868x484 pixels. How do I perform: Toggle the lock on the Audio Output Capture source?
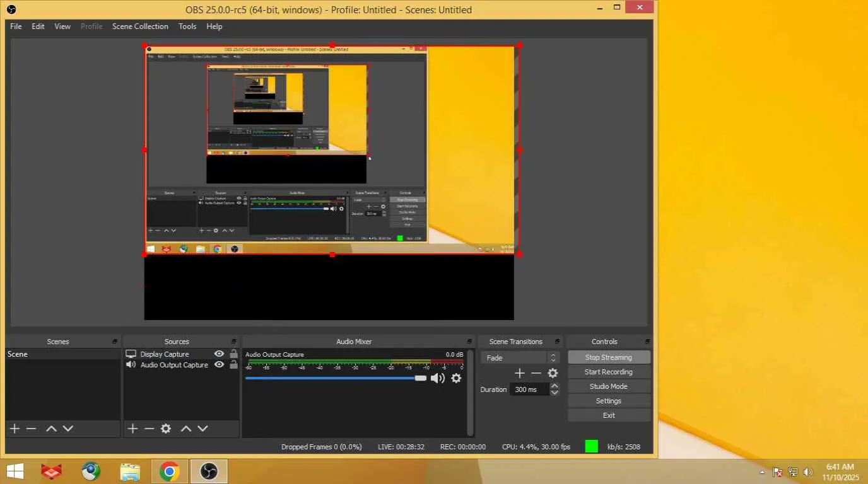point(233,365)
